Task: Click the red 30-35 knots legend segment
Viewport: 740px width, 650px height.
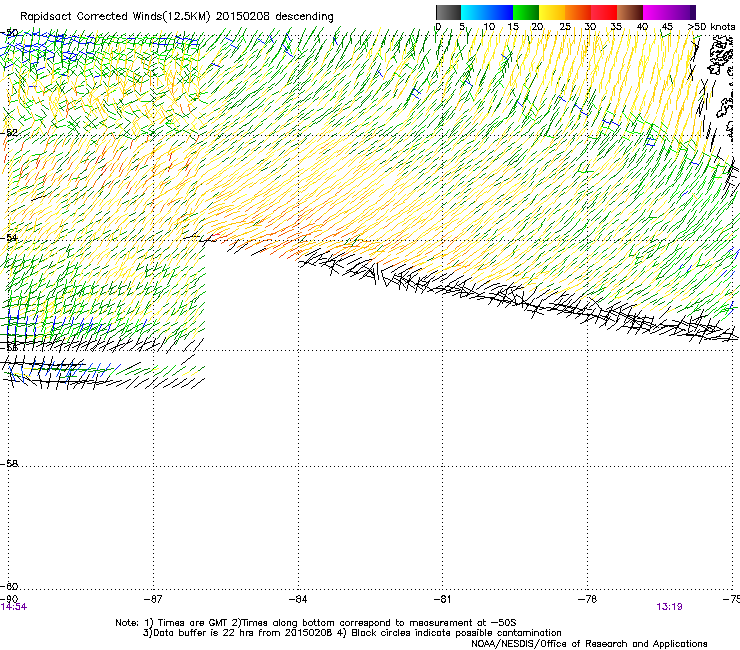Action: (x=604, y=12)
